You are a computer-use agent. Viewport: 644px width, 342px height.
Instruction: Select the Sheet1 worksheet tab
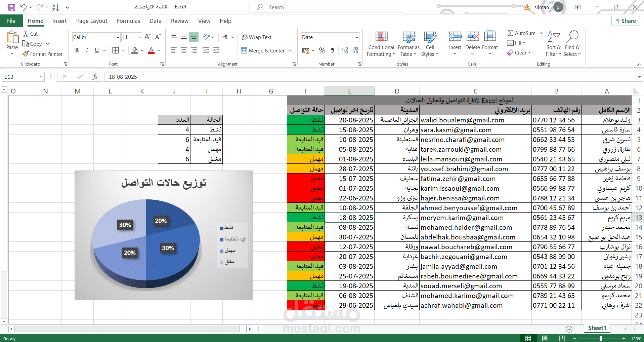click(x=597, y=328)
